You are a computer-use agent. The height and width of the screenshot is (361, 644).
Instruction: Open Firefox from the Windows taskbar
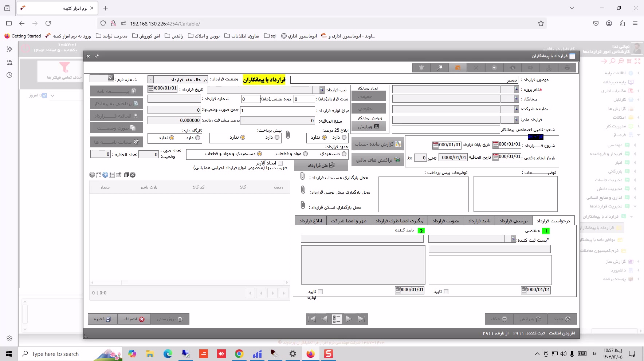click(310, 354)
